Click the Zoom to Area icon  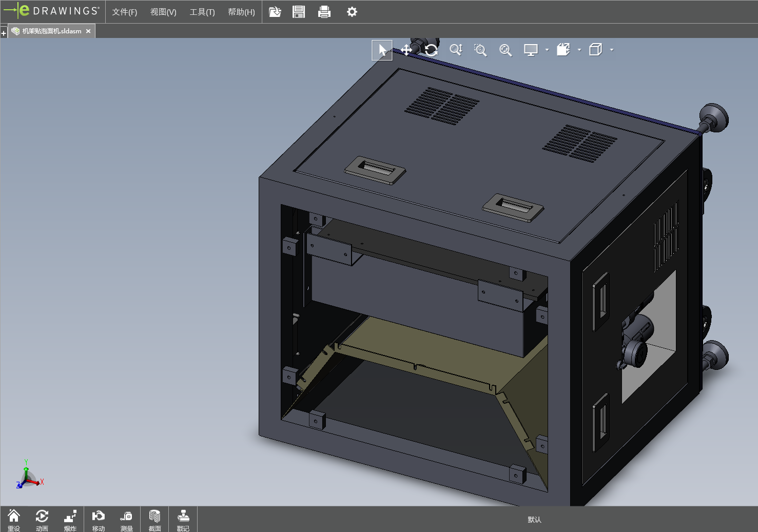click(480, 50)
